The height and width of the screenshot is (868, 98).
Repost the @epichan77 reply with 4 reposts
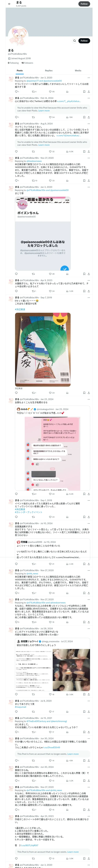34,91
